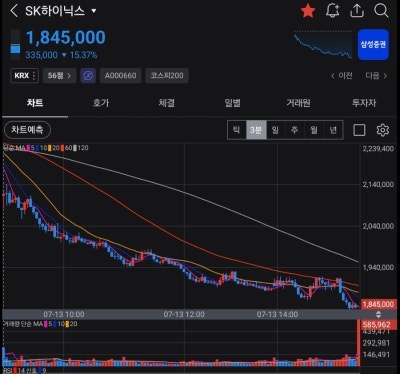
Task: Open the KRX exchange selector
Action: 24,76
